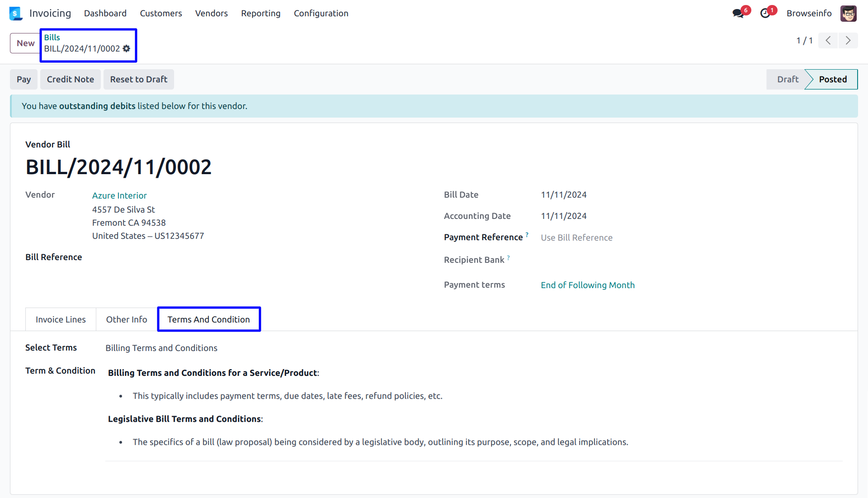Screen dimensions: 868x498
Task: Switch to the Other Info tab
Action: click(x=127, y=319)
